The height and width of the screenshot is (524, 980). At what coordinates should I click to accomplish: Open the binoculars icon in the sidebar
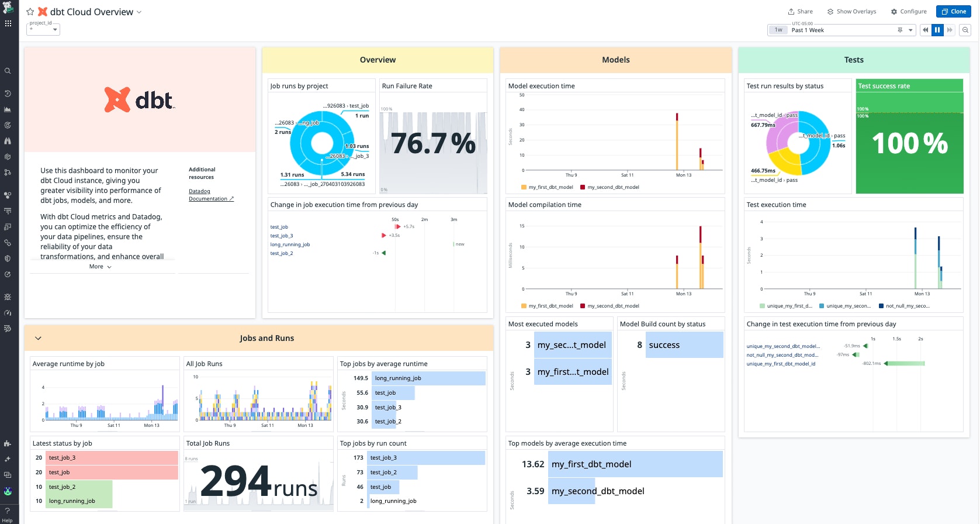8,141
